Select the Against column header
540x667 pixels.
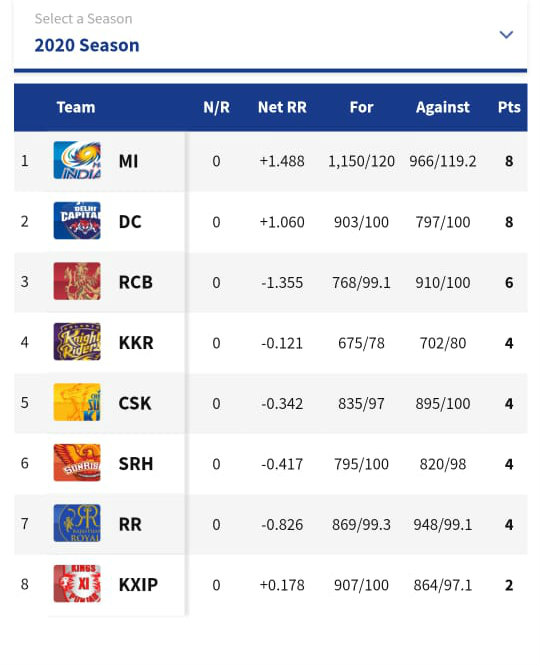click(x=443, y=107)
